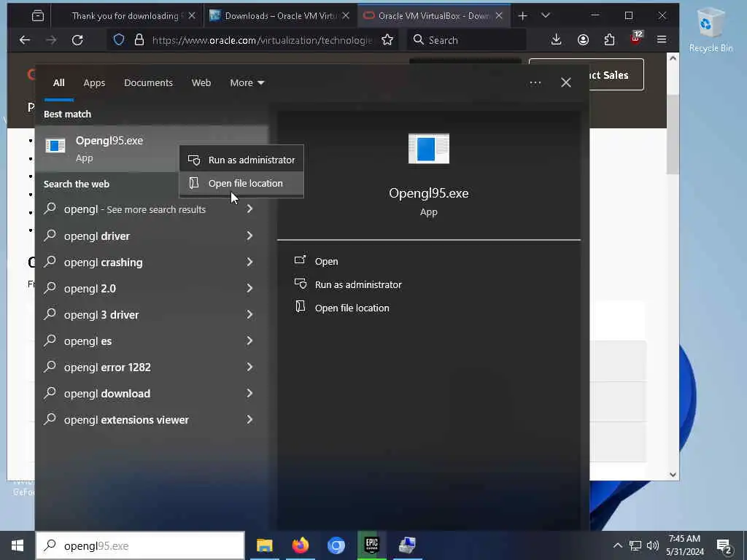
Task: Open the notification center icon
Action: point(724,546)
